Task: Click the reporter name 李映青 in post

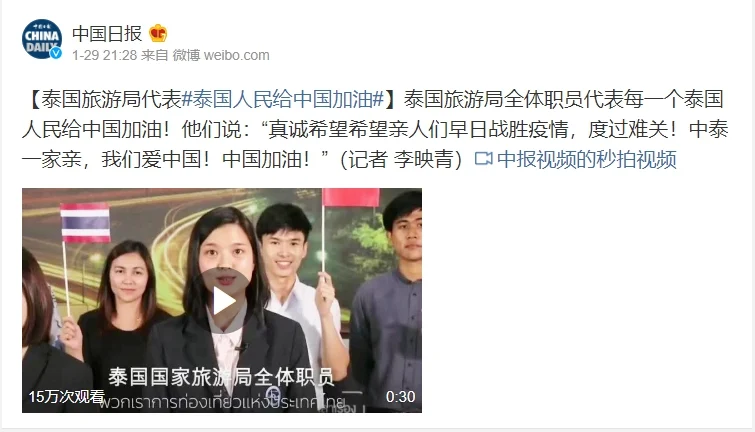Action: tap(424, 159)
